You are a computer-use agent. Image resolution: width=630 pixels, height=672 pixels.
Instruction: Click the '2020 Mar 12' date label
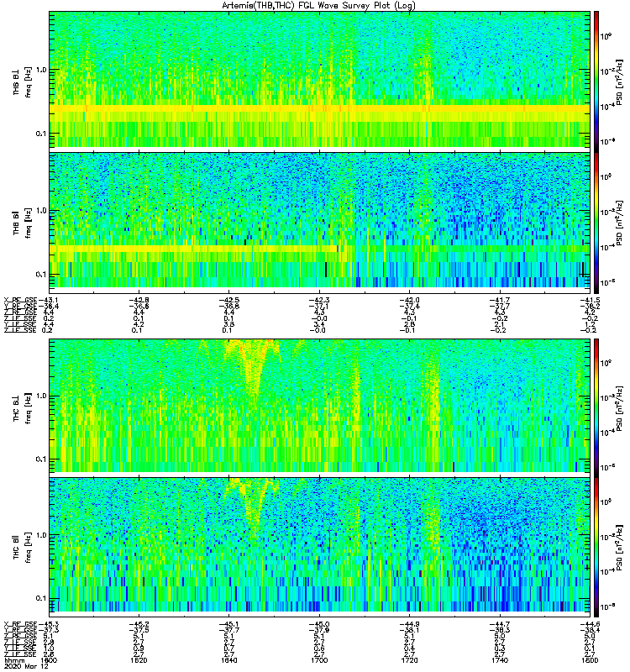tap(26, 666)
